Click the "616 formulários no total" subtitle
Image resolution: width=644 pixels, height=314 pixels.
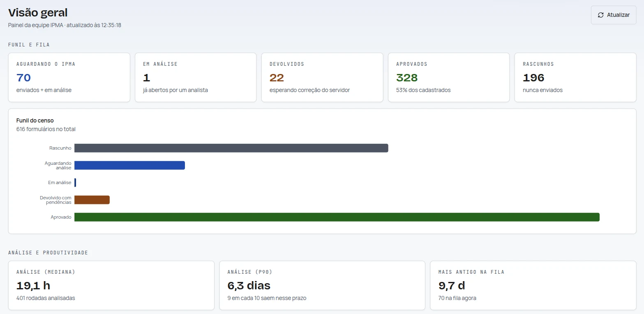pos(46,129)
